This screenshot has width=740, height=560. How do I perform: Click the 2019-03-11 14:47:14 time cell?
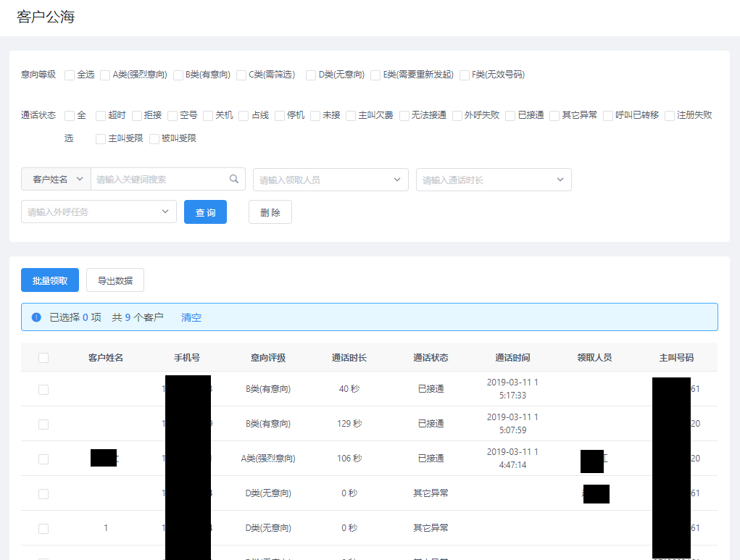[x=512, y=458]
